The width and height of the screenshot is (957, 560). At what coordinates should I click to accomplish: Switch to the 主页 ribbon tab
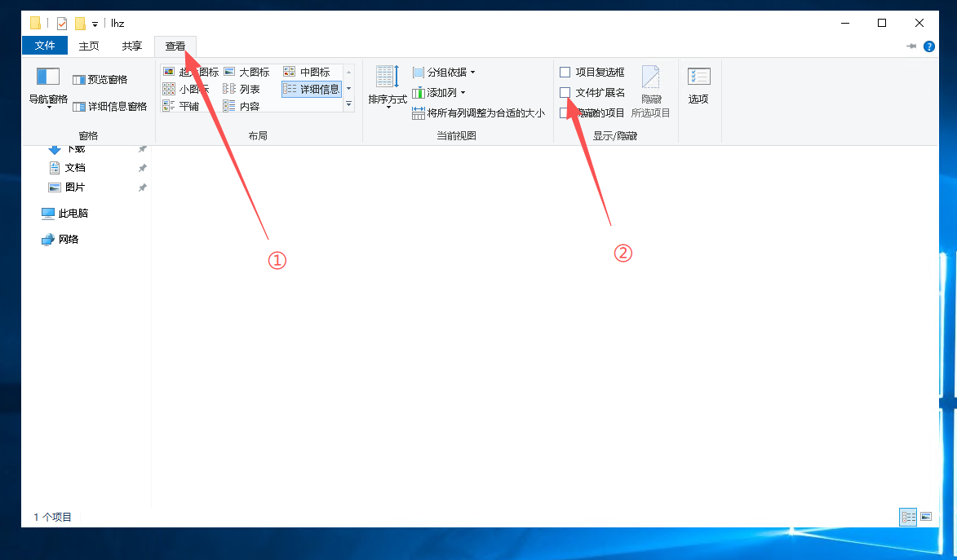(x=88, y=46)
